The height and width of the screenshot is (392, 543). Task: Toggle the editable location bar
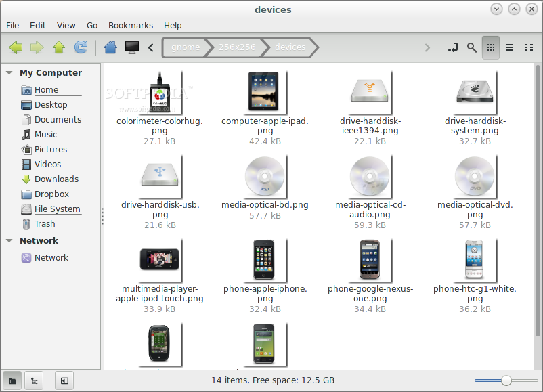click(453, 47)
